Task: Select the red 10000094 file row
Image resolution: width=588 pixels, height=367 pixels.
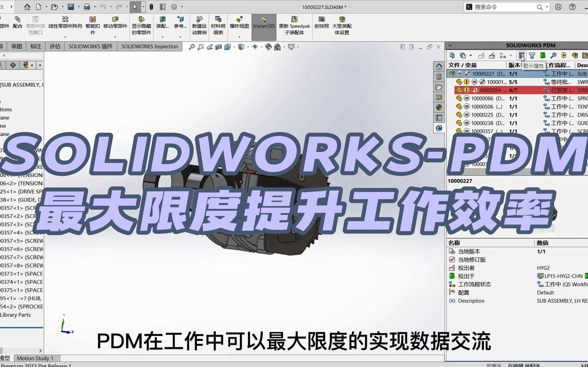Action: click(490, 90)
